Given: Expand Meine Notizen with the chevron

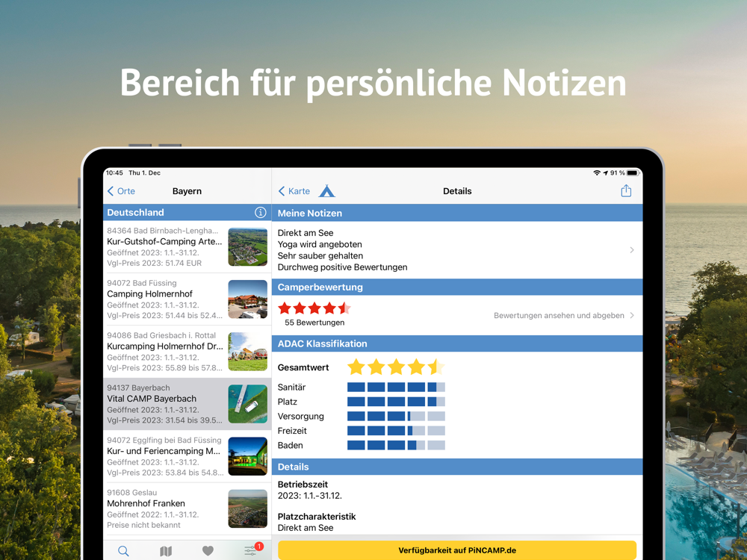Looking at the screenshot, I should [632, 250].
